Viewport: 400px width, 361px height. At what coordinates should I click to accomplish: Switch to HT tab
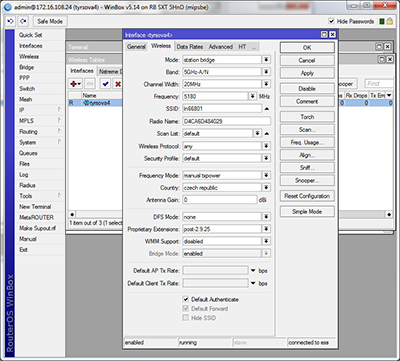click(x=242, y=47)
